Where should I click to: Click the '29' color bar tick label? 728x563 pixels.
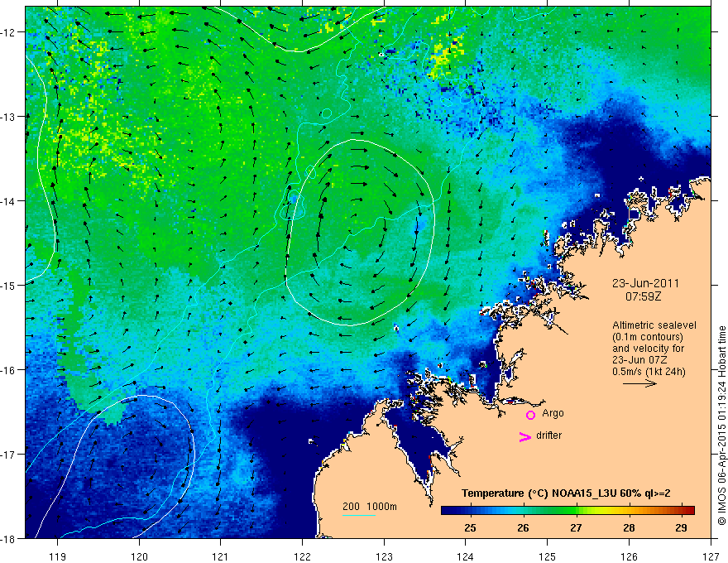coord(681,527)
